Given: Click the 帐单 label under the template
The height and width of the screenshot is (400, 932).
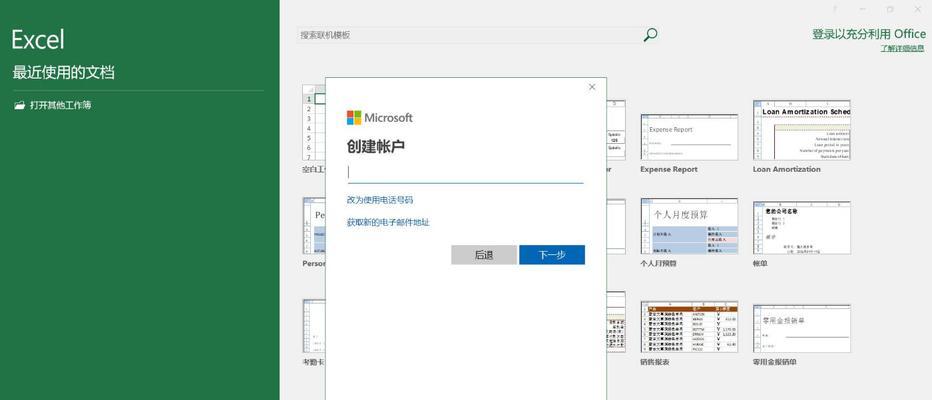Looking at the screenshot, I should pyautogui.click(x=760, y=263).
